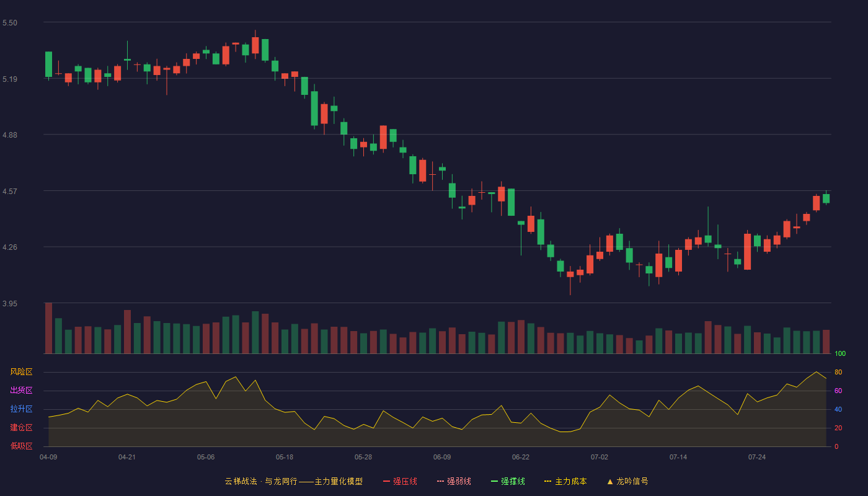Click the 05-18 date label
This screenshot has height=496, width=868.
pos(285,457)
